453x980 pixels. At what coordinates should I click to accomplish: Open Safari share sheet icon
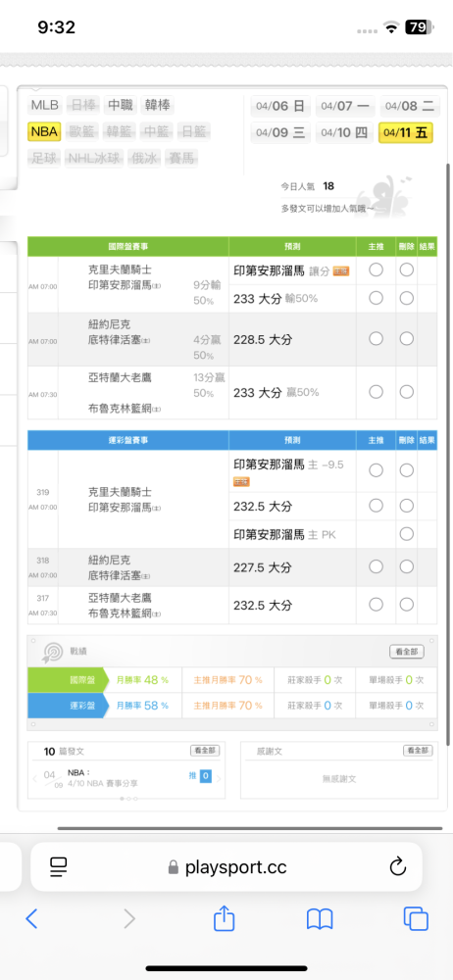(x=224, y=917)
